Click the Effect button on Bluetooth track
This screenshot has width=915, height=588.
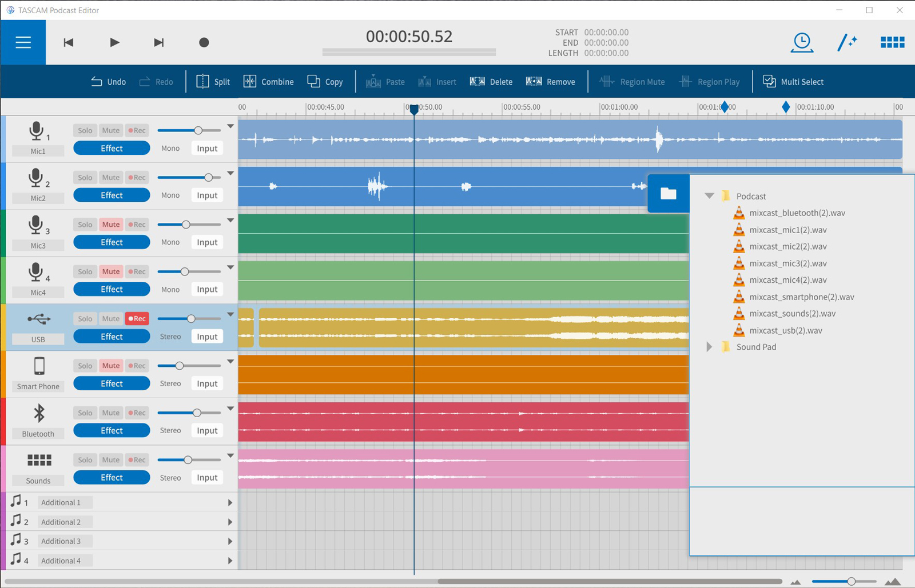[x=112, y=430]
